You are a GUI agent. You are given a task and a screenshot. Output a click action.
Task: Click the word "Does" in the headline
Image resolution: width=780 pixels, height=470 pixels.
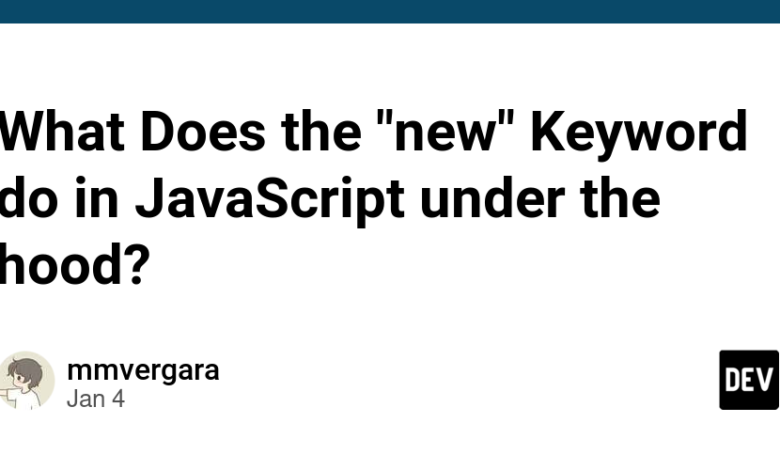tap(203, 131)
